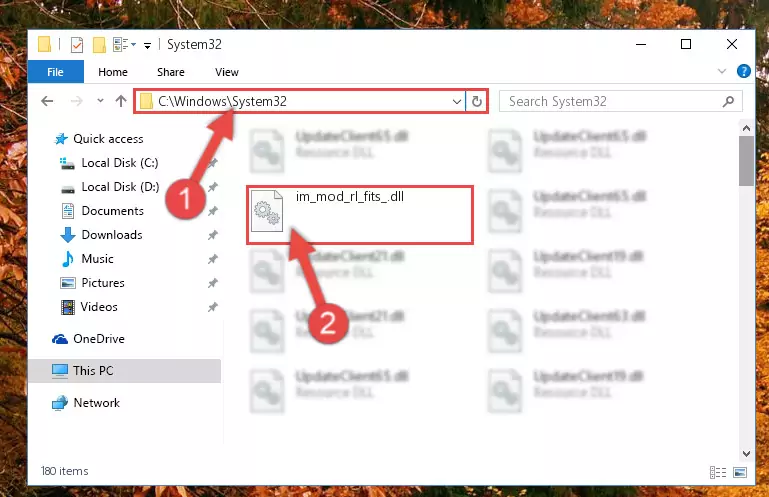Expand the address bar history dropdown

(x=457, y=102)
